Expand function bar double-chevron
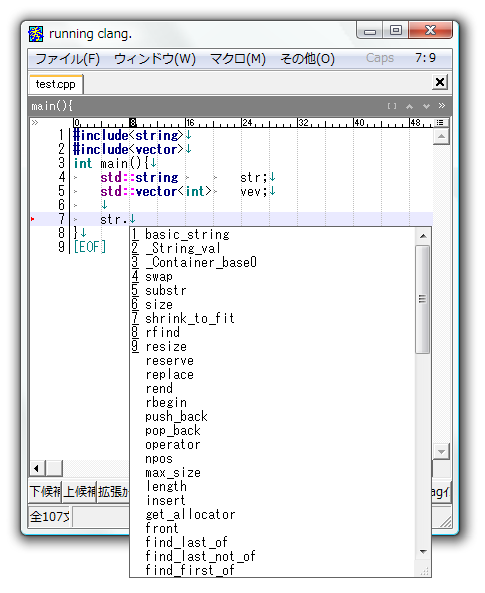This screenshot has height=593, width=485. [442, 106]
